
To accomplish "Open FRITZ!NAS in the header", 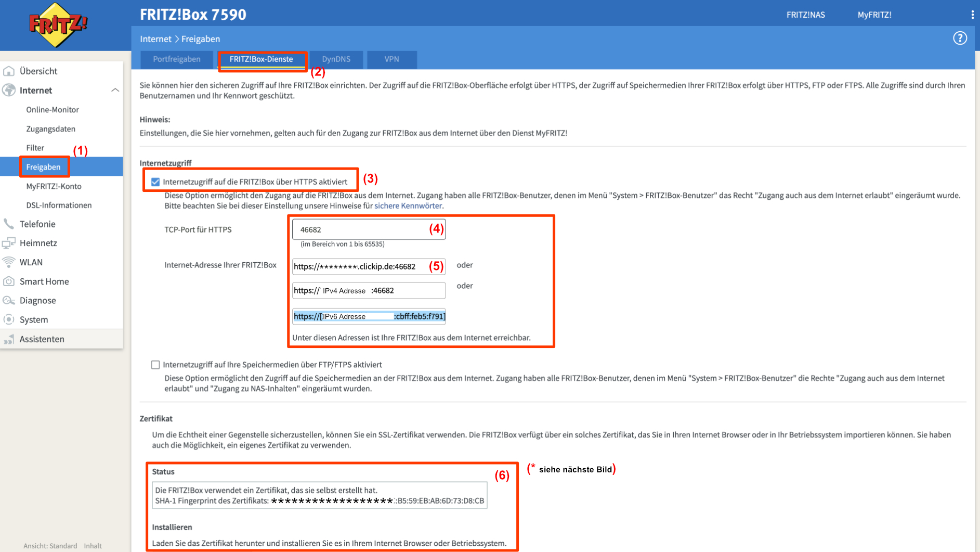I will point(805,15).
